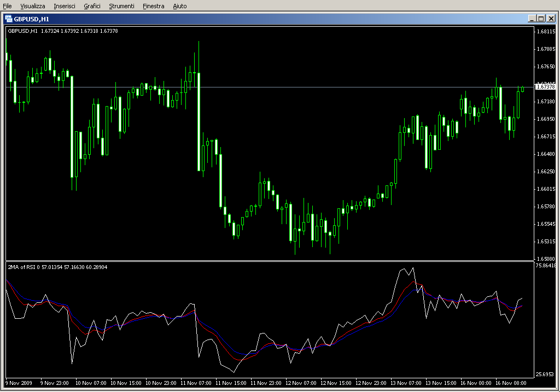The height and width of the screenshot is (392, 560).
Task: Click price scale value 1.67885
Action: point(546,49)
